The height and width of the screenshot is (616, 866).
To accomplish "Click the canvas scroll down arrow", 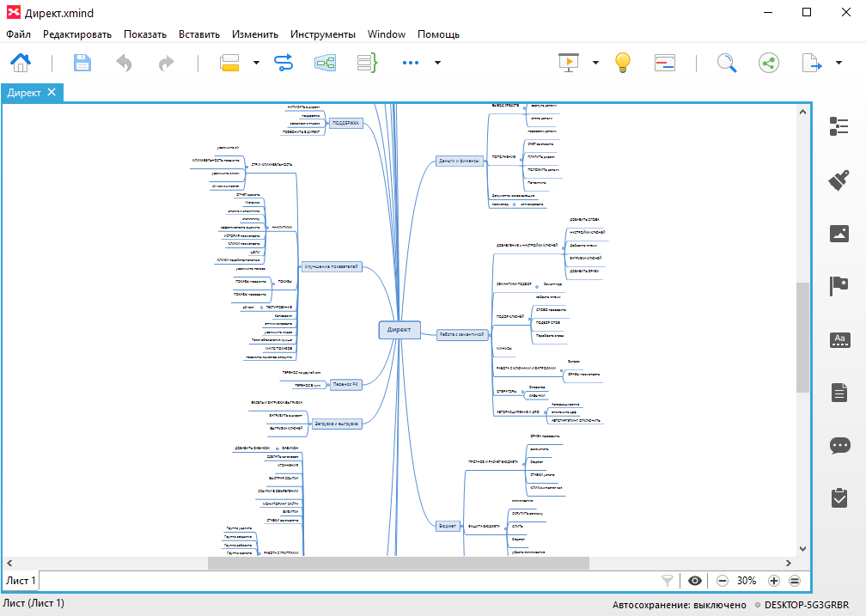I will [x=802, y=549].
